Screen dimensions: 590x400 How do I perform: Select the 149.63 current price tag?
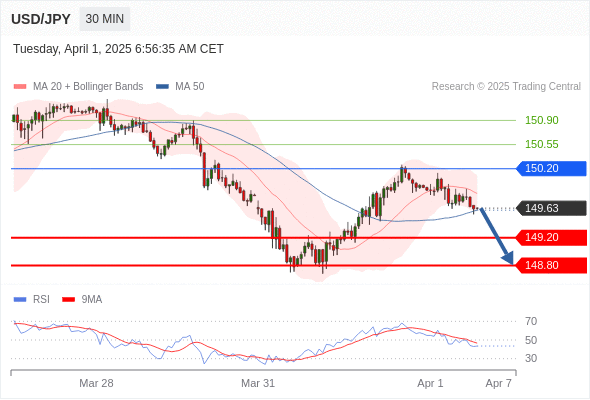551,208
